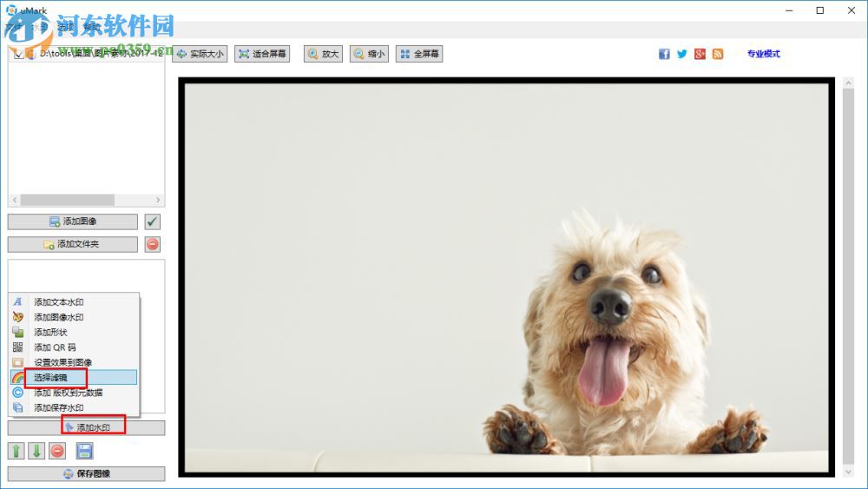Choose 添加图像水印 from the popup menu
Screen dimensions: 868x489
[74, 317]
